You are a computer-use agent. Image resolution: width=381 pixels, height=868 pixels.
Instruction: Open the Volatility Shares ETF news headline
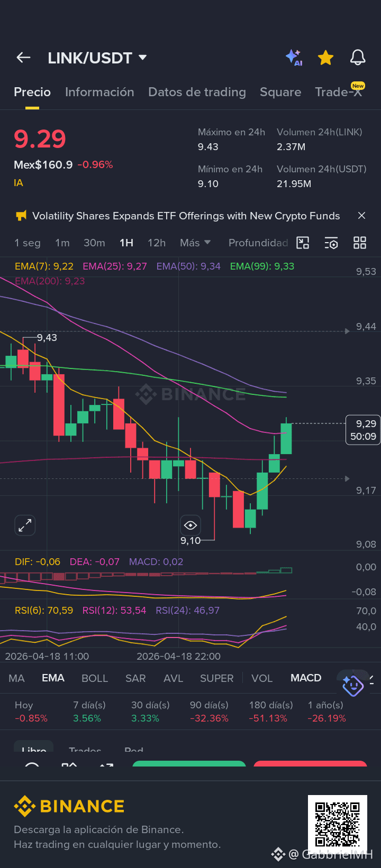click(186, 216)
